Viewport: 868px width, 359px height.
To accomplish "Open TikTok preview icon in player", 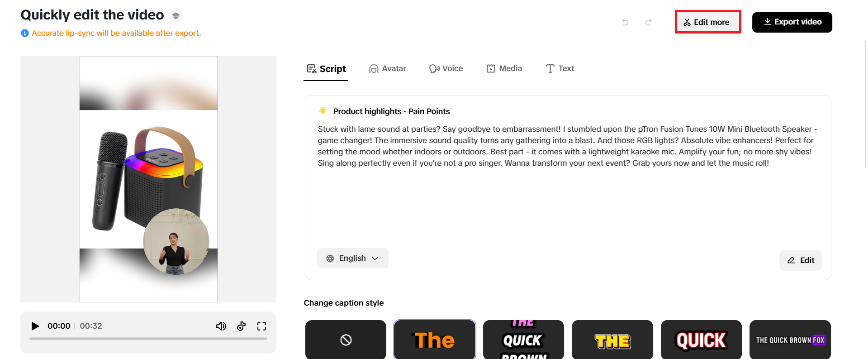I will pyautogui.click(x=242, y=326).
